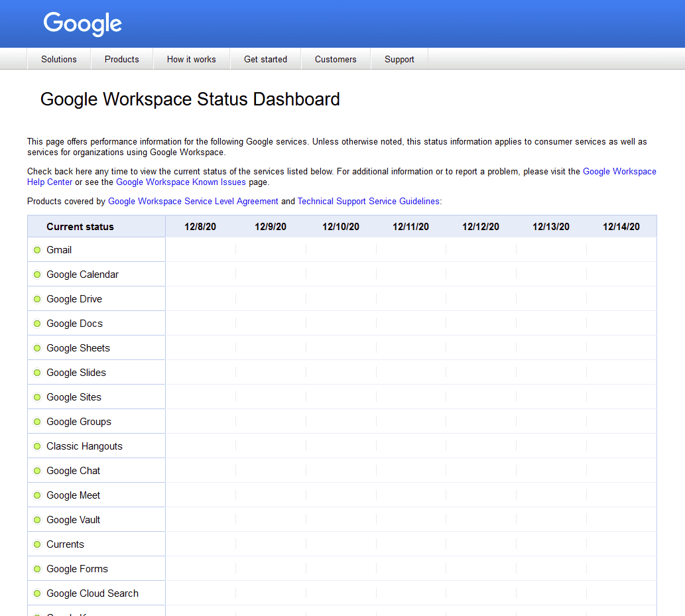Click the 12/14/20 date column header
The height and width of the screenshot is (616, 685).
click(621, 227)
